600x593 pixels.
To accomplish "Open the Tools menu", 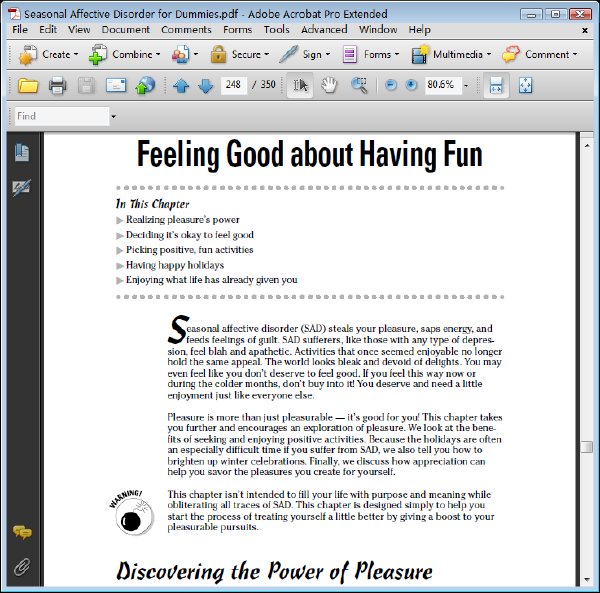I will click(276, 29).
